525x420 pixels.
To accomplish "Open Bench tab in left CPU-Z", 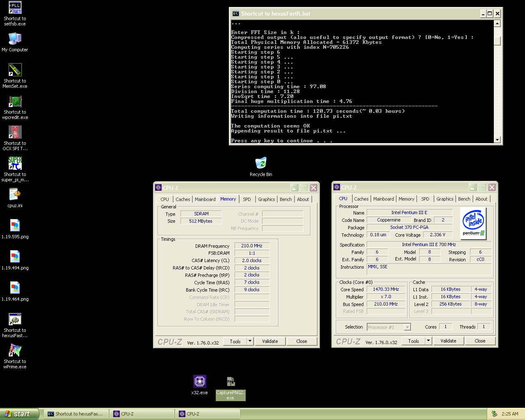I will [x=286, y=199].
